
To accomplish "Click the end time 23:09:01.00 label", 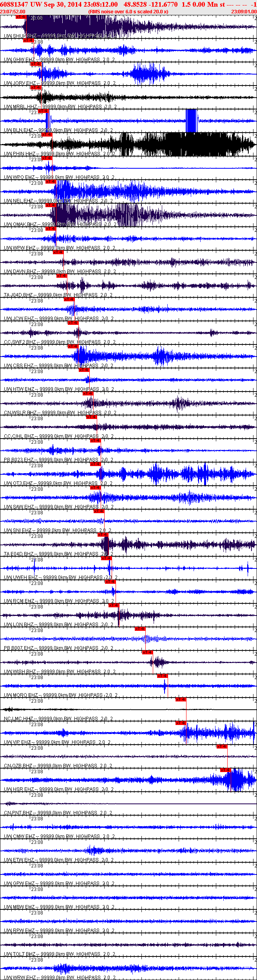I will click(244, 12).
